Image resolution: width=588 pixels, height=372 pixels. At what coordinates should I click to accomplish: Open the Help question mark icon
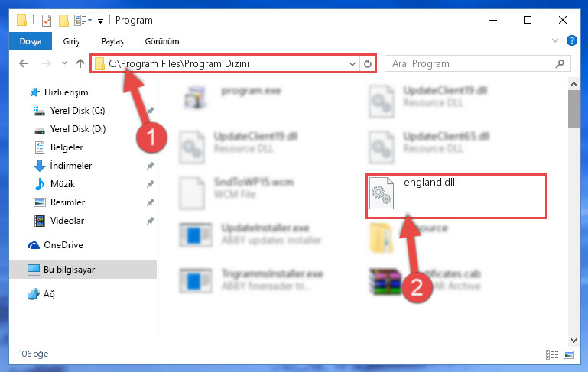(571, 40)
